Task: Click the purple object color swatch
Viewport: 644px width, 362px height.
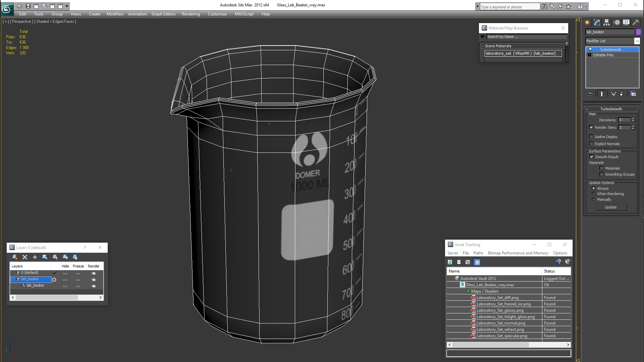Action: (638, 32)
